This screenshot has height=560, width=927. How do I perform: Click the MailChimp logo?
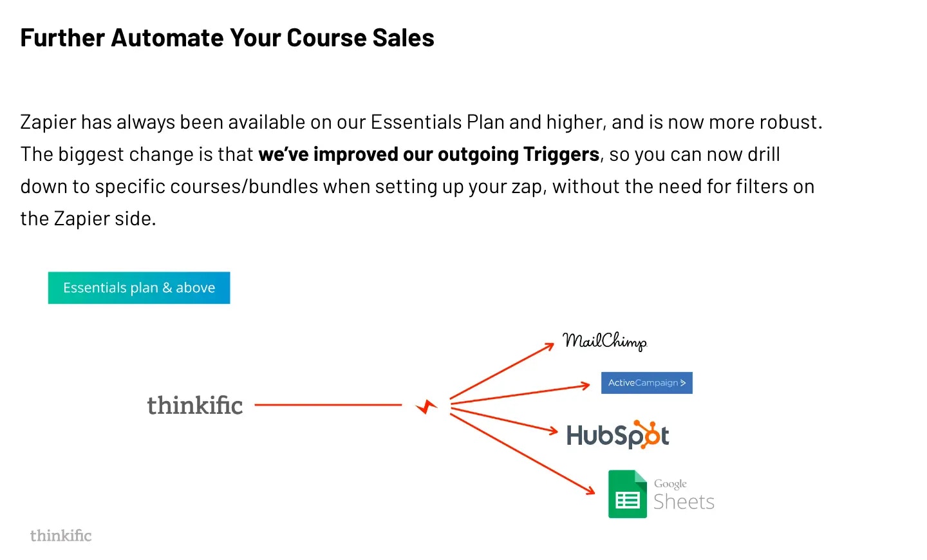tap(604, 342)
